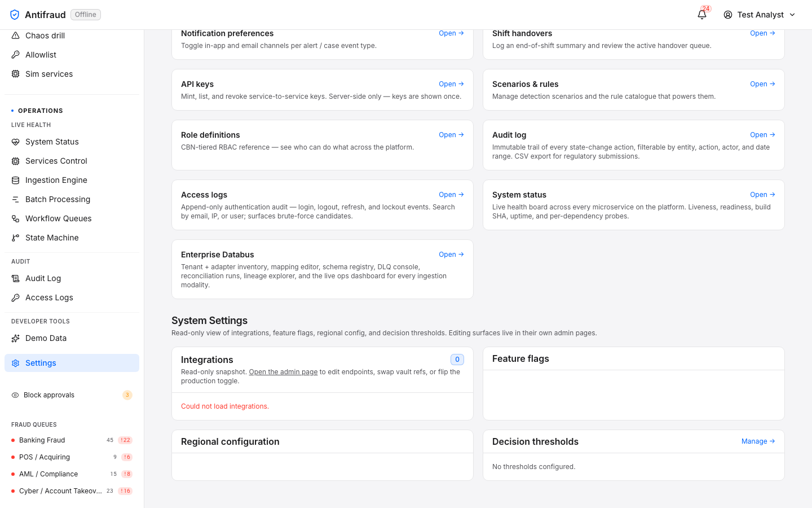Viewport: 812px width, 508px height.
Task: Click the State Machine branch icon
Action: point(16,238)
